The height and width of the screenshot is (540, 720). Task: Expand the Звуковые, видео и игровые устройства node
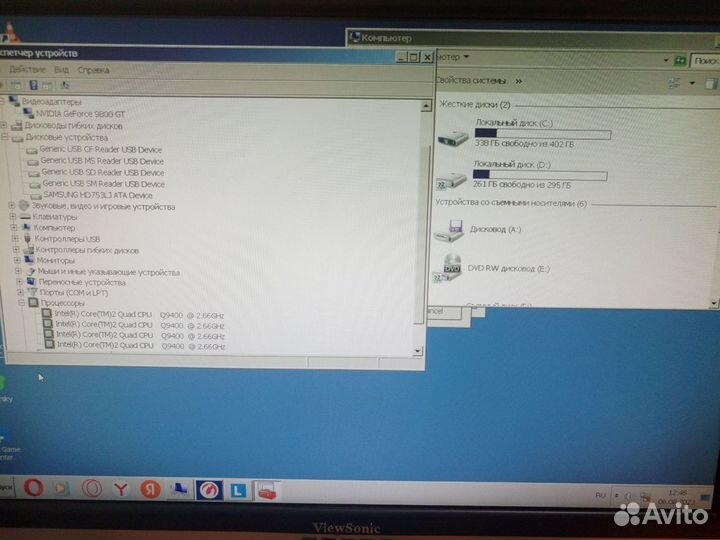(12, 205)
